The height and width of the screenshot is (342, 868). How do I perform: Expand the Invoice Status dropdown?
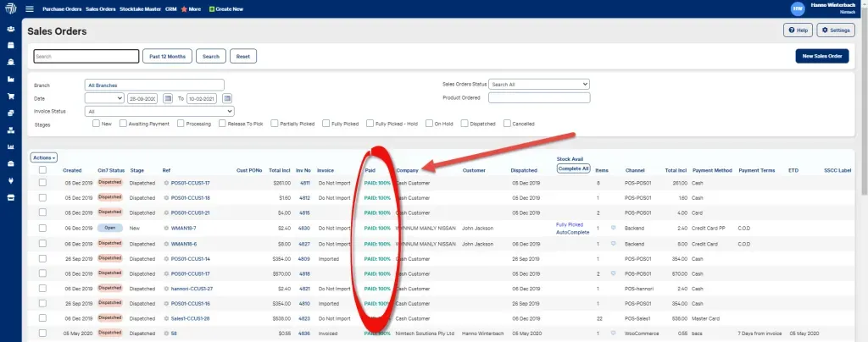coord(159,111)
